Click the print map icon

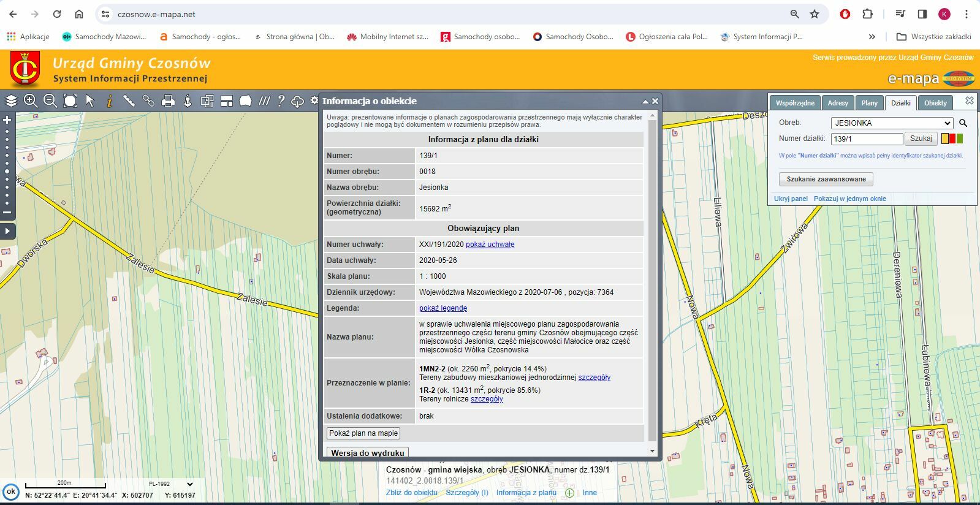click(168, 101)
